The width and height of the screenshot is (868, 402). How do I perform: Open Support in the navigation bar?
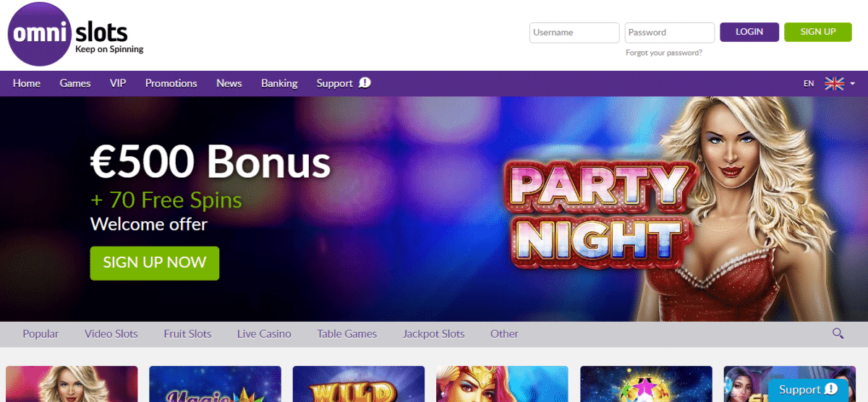click(x=334, y=83)
